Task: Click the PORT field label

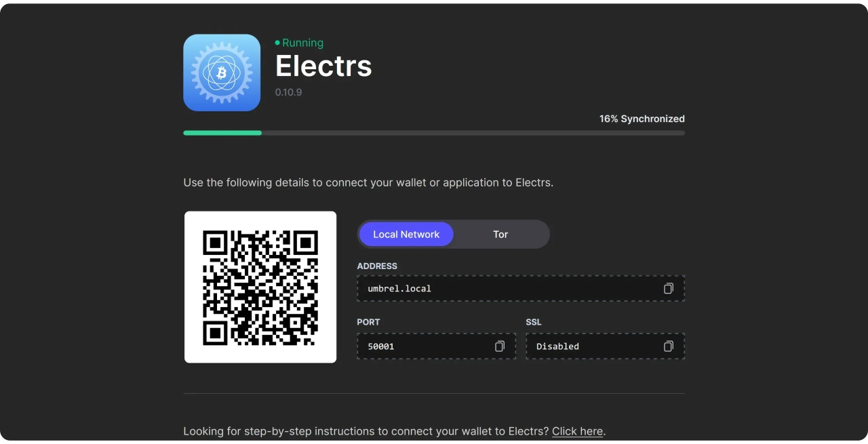Action: coord(368,322)
